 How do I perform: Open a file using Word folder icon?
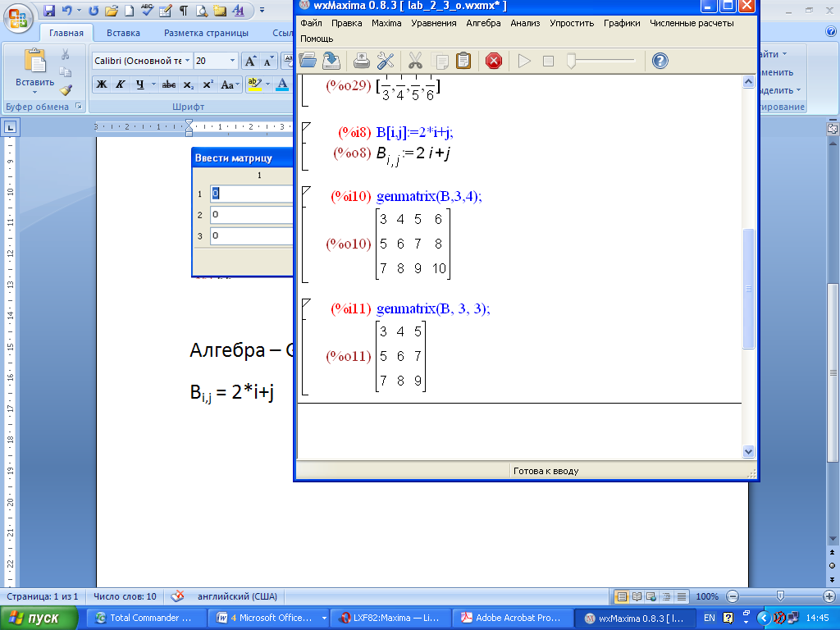[x=112, y=10]
